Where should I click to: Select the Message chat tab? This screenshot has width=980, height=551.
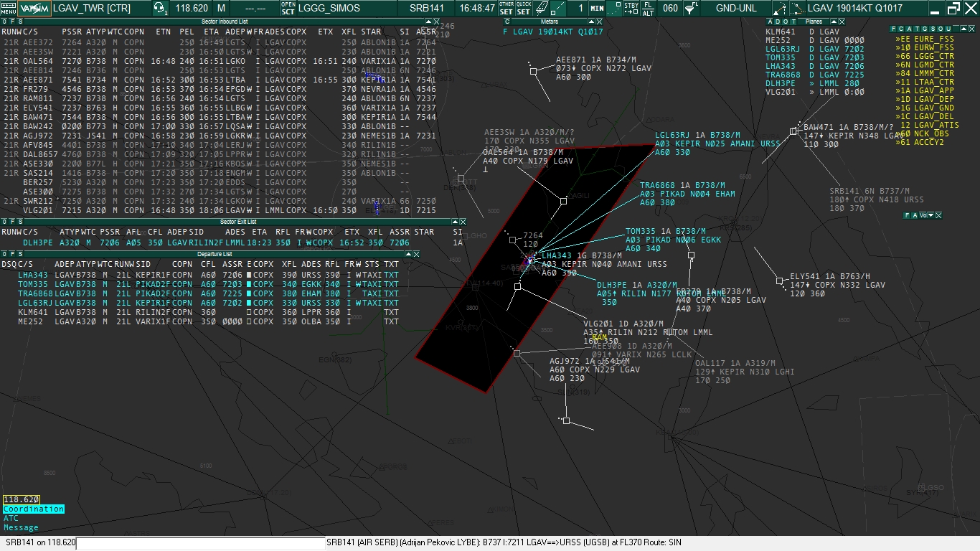(x=21, y=527)
